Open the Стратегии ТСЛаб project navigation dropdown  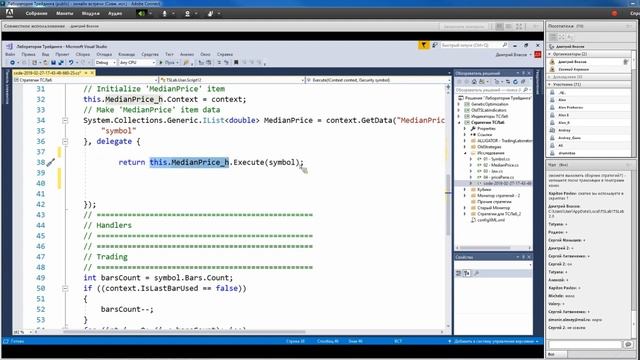[x=85, y=80]
